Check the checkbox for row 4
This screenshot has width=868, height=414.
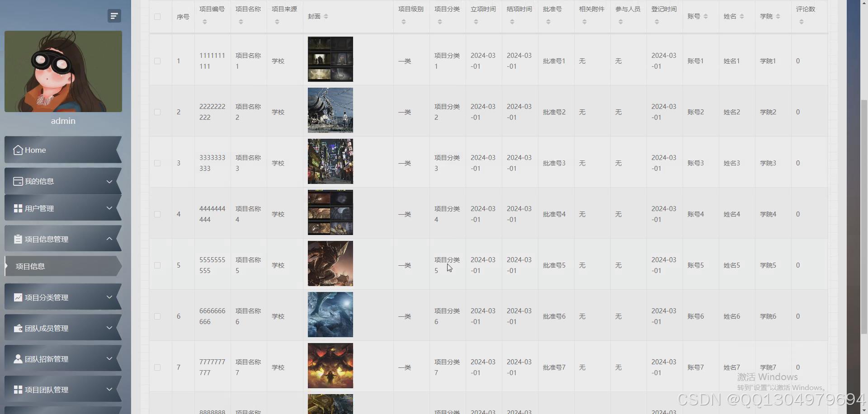(157, 214)
